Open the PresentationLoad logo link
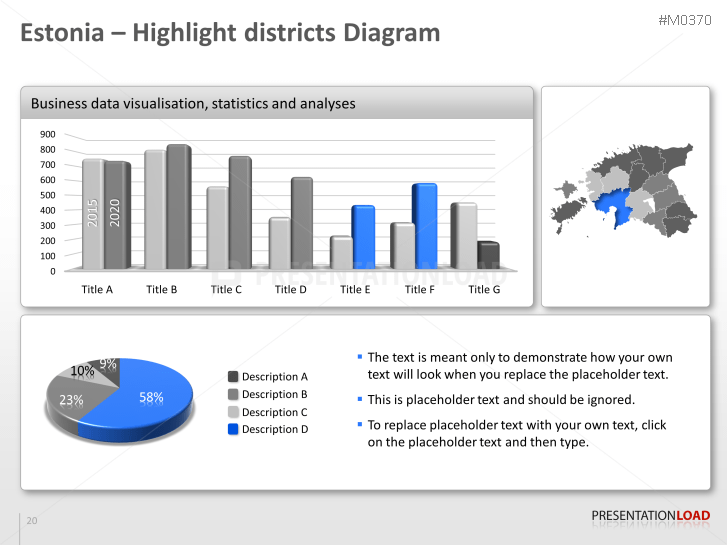The image size is (727, 545). (x=650, y=516)
